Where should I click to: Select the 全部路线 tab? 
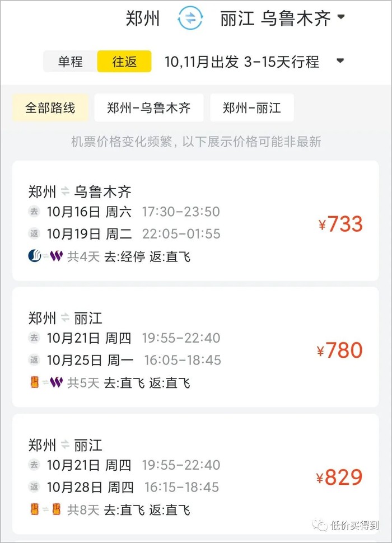pyautogui.click(x=50, y=107)
